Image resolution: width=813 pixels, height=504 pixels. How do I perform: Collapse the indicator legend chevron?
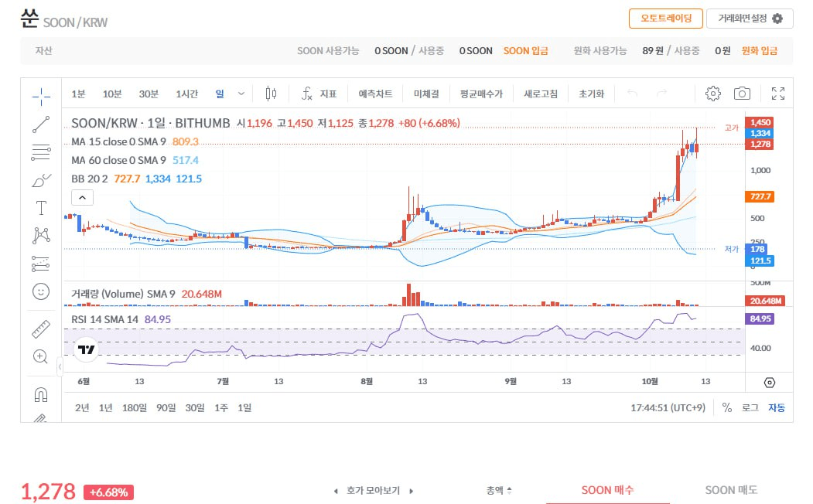(82, 197)
